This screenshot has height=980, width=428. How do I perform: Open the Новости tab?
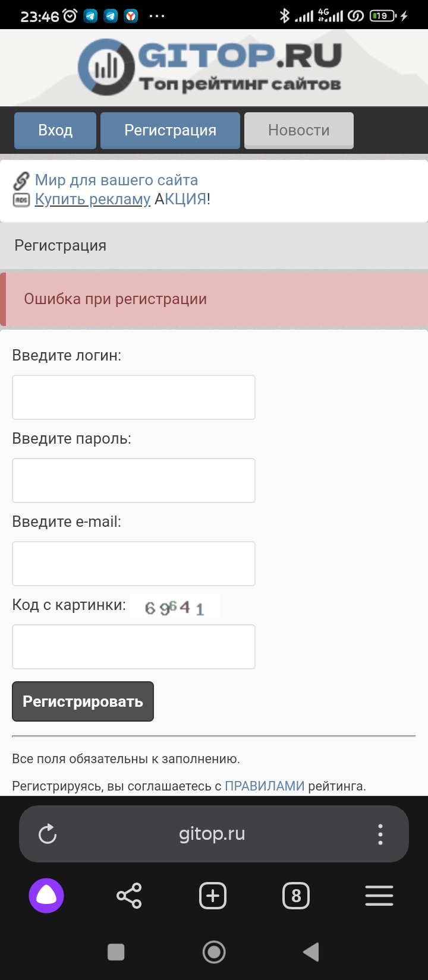click(x=299, y=130)
